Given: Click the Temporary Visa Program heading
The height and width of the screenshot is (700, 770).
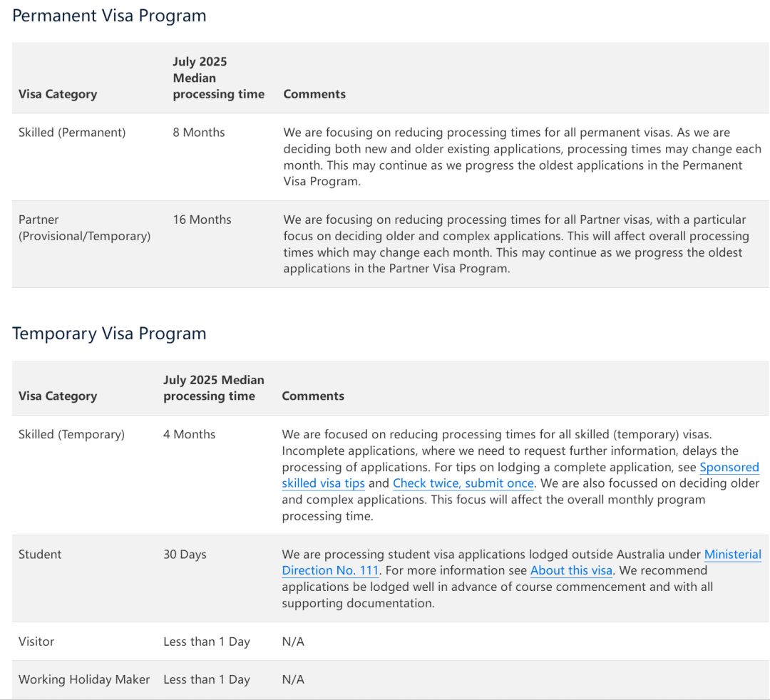Looking at the screenshot, I should tap(109, 334).
